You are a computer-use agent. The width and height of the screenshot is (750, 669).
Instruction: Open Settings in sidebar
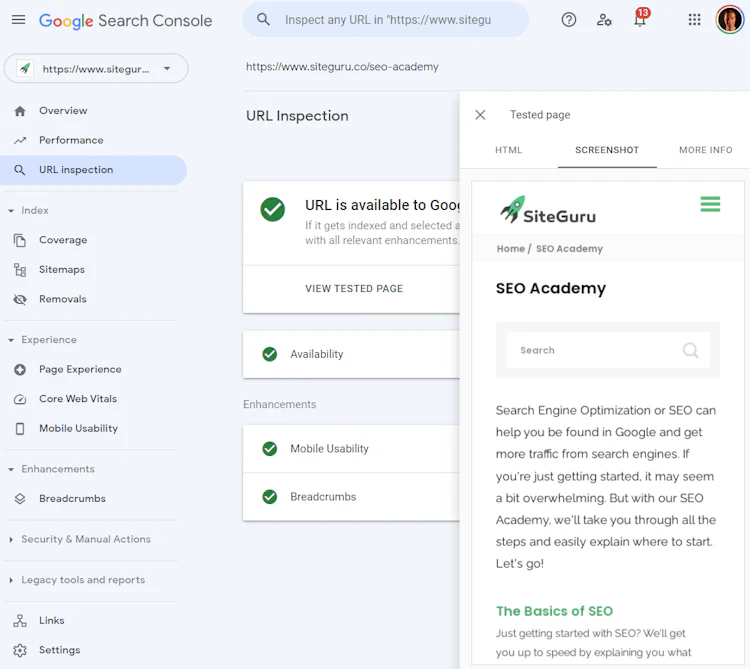coord(60,650)
